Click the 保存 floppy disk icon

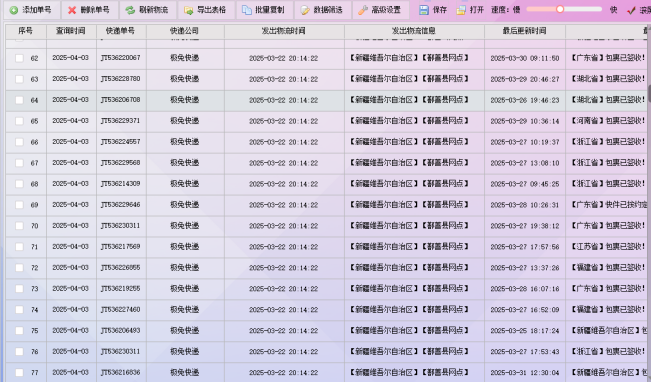coord(423,10)
